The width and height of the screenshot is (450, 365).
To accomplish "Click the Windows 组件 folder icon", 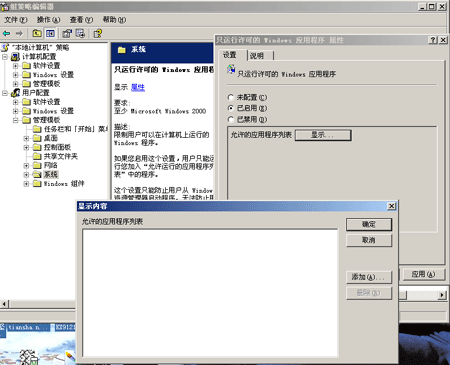I will [37, 184].
